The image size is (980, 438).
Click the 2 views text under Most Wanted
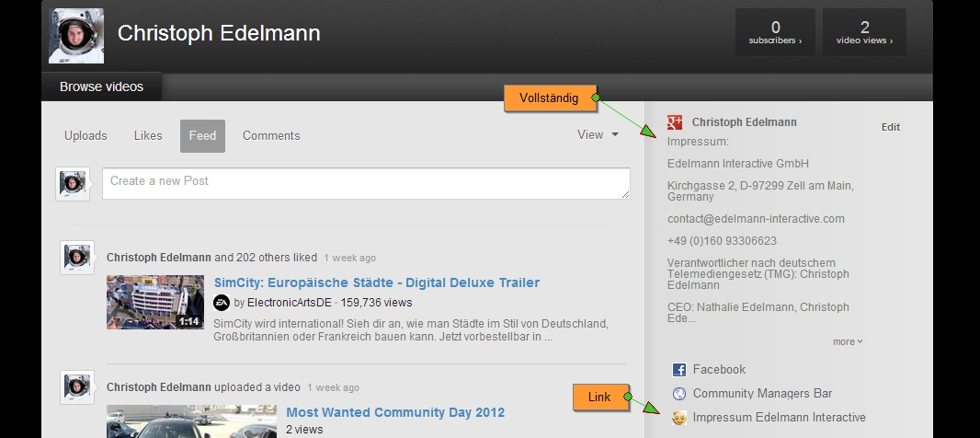(304, 430)
